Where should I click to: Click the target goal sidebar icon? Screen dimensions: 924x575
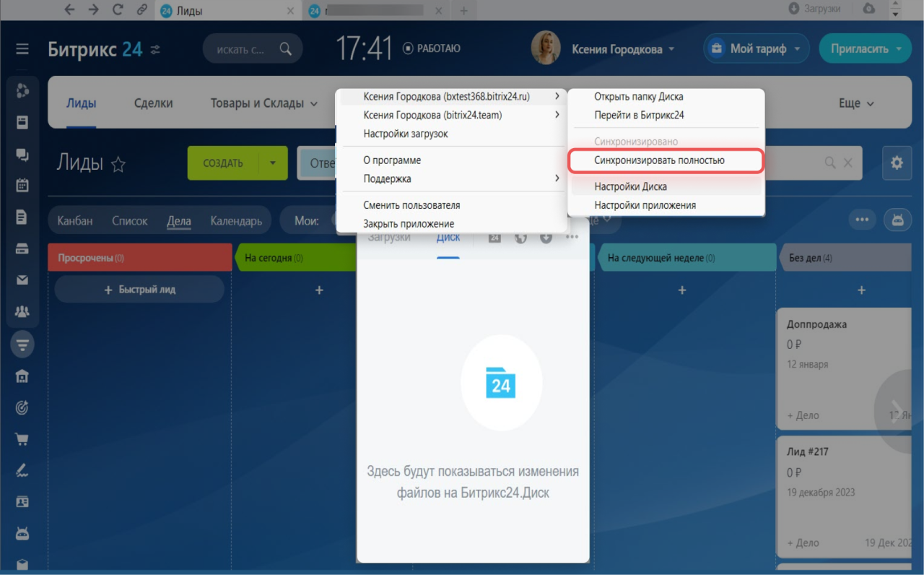tap(22, 407)
